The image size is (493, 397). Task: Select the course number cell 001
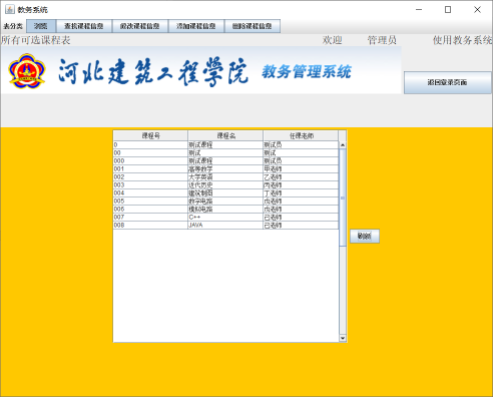pyautogui.click(x=150, y=169)
